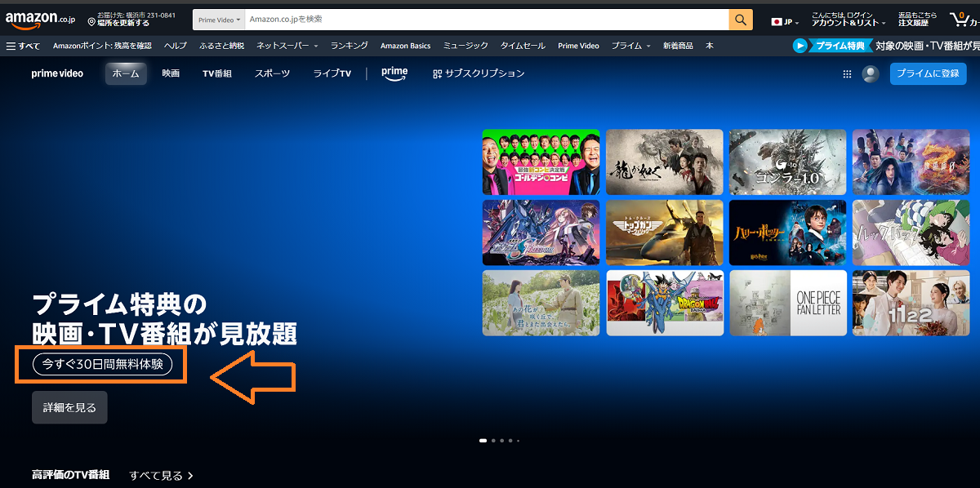Click the プライムに登録 button

[928, 73]
